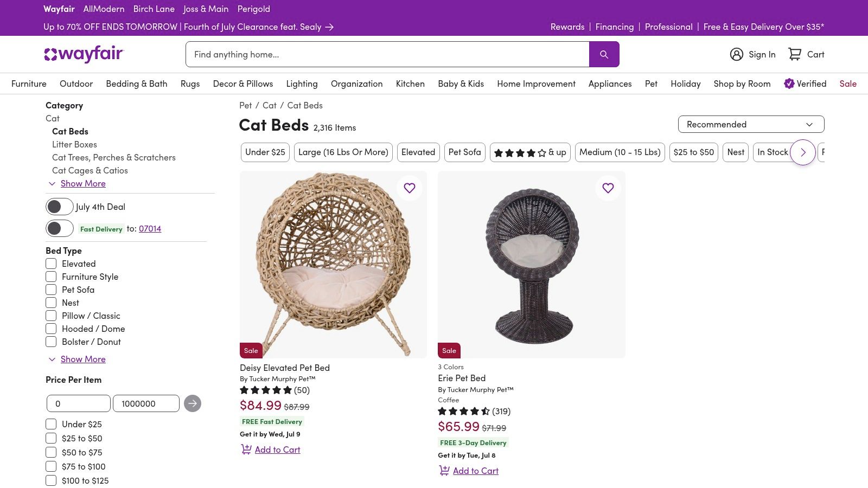868x488 pixels.
Task: Click the arrow after Fourth of July Clearance
Action: coord(329,27)
